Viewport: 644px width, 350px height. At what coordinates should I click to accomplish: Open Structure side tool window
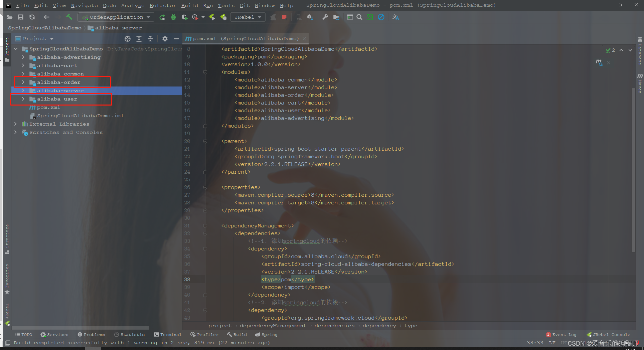(x=7, y=239)
